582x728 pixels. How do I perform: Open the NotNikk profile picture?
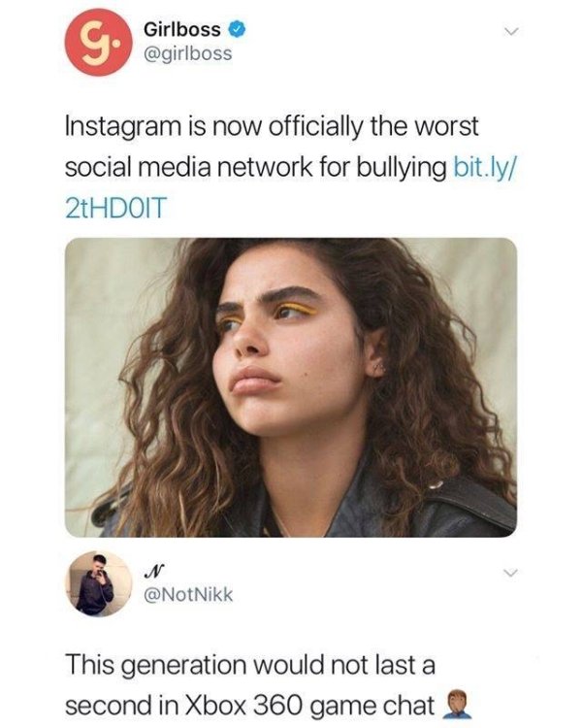click(x=99, y=584)
